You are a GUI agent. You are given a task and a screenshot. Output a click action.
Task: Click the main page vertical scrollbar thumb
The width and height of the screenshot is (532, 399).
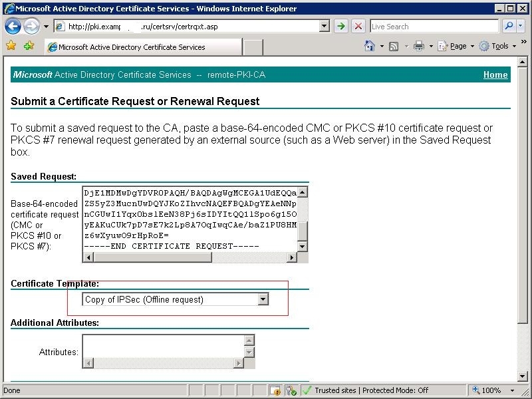[522, 195]
